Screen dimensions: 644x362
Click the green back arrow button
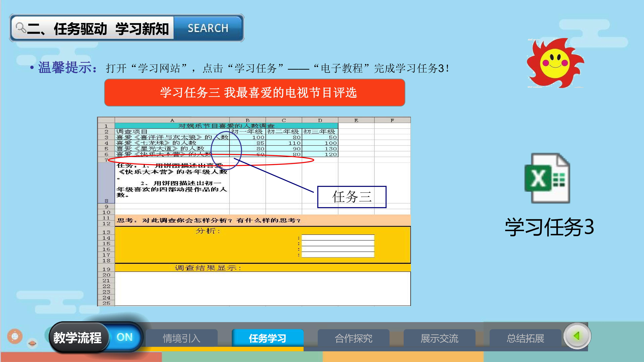[x=577, y=336]
